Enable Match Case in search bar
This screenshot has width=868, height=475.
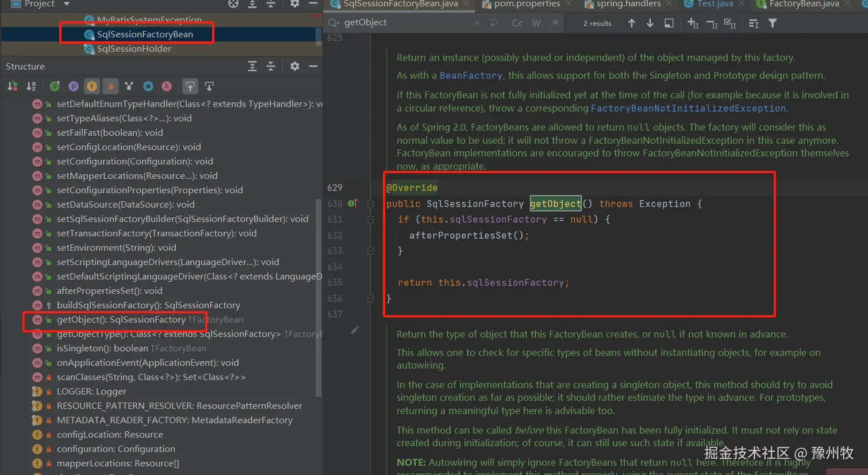pyautogui.click(x=517, y=23)
